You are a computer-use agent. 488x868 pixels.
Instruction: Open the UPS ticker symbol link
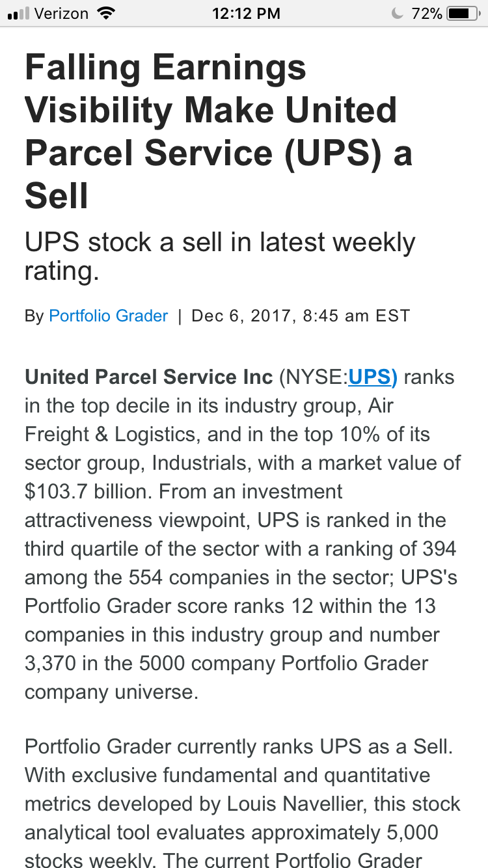pos(373,377)
